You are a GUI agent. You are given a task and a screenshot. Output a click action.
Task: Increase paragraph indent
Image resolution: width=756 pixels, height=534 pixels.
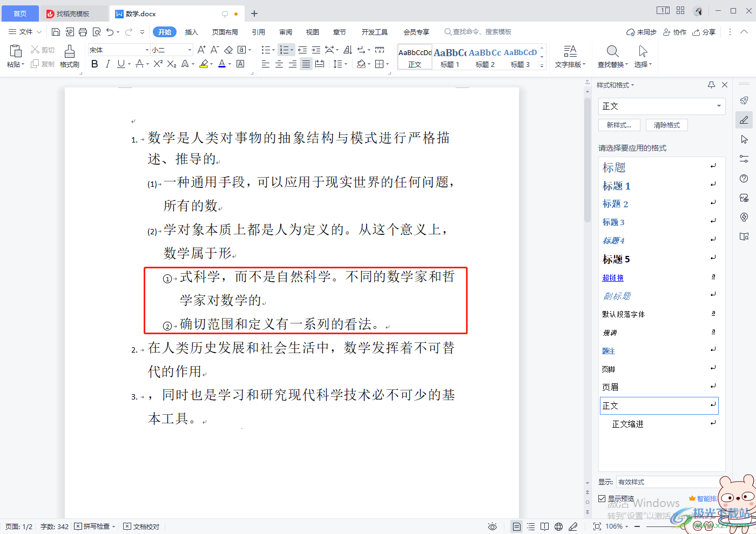[x=316, y=50]
